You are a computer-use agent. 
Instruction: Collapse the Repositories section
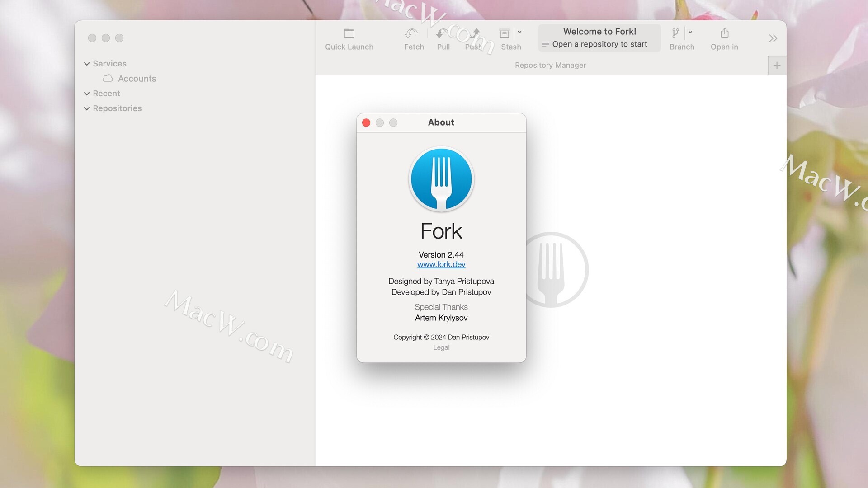pyautogui.click(x=87, y=108)
